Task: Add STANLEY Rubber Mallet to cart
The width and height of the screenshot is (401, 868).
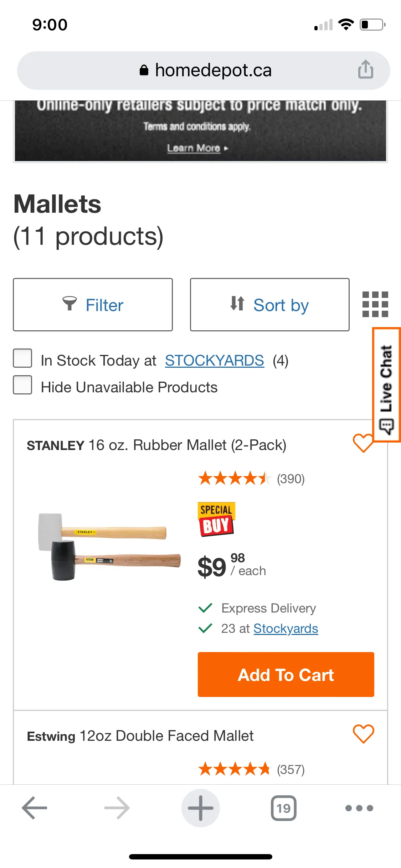Action: coord(286,675)
